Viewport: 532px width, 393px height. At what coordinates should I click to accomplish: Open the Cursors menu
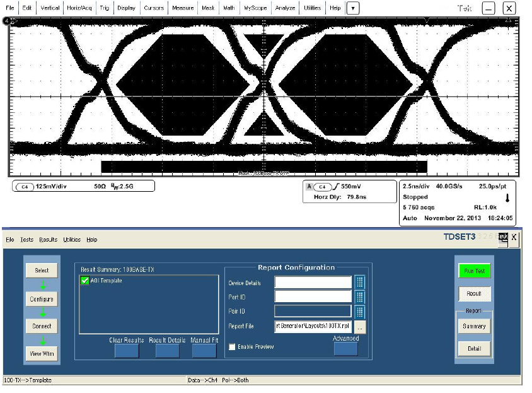(x=154, y=8)
